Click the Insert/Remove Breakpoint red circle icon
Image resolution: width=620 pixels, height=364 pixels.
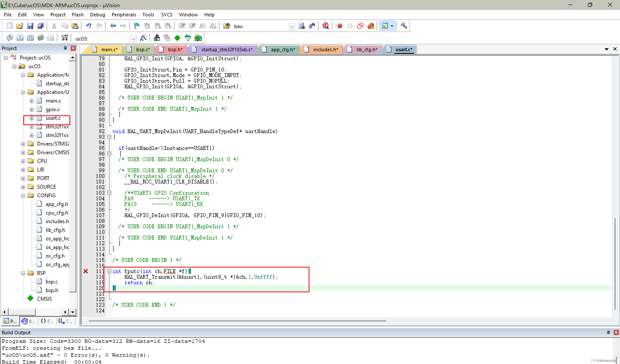(340, 26)
